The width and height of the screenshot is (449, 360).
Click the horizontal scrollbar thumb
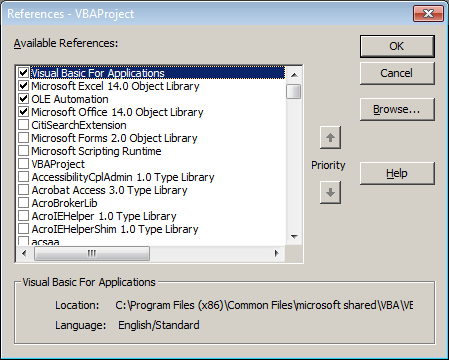click(92, 253)
